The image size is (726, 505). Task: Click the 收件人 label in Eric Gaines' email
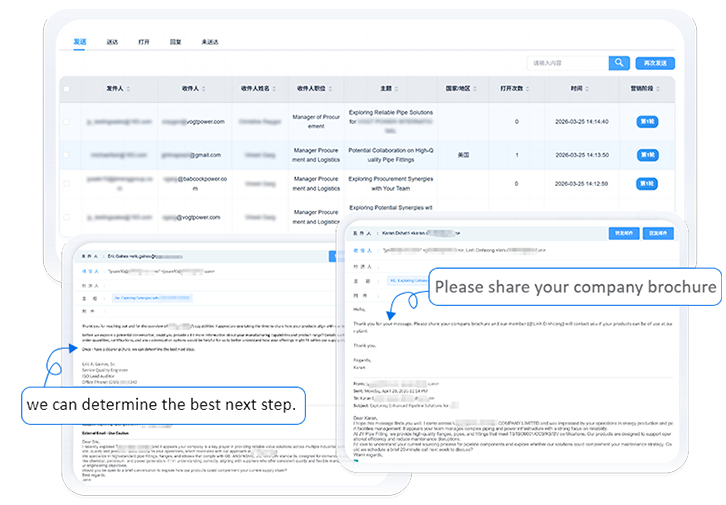(x=90, y=272)
